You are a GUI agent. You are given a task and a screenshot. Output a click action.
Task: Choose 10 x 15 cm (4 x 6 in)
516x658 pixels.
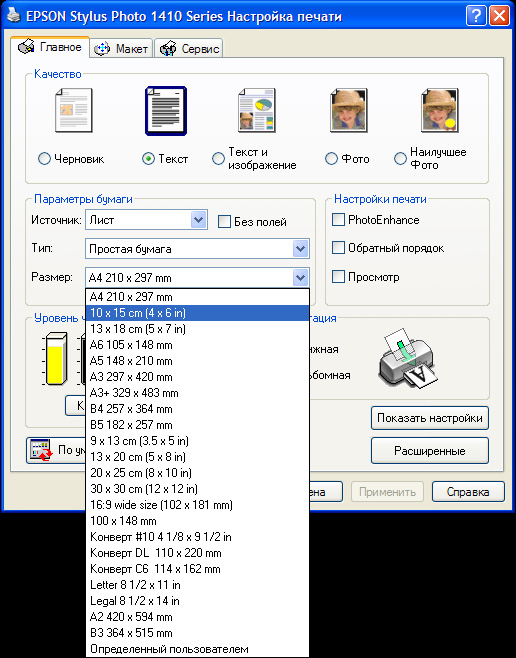pos(197,313)
